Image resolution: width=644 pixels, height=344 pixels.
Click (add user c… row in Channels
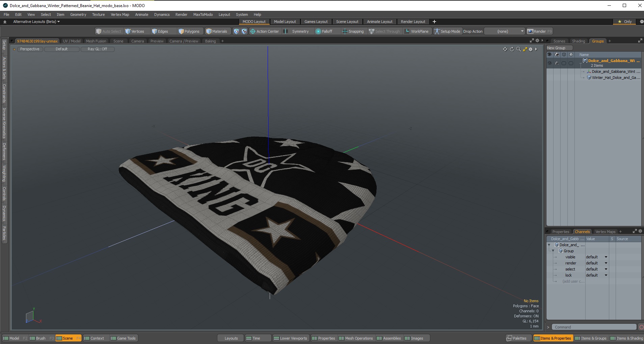point(573,281)
